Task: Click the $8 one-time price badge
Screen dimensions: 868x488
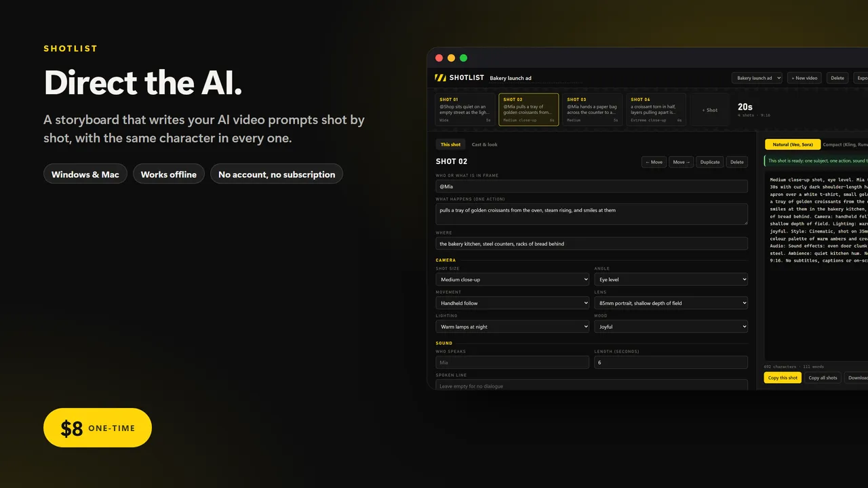Action: [98, 428]
